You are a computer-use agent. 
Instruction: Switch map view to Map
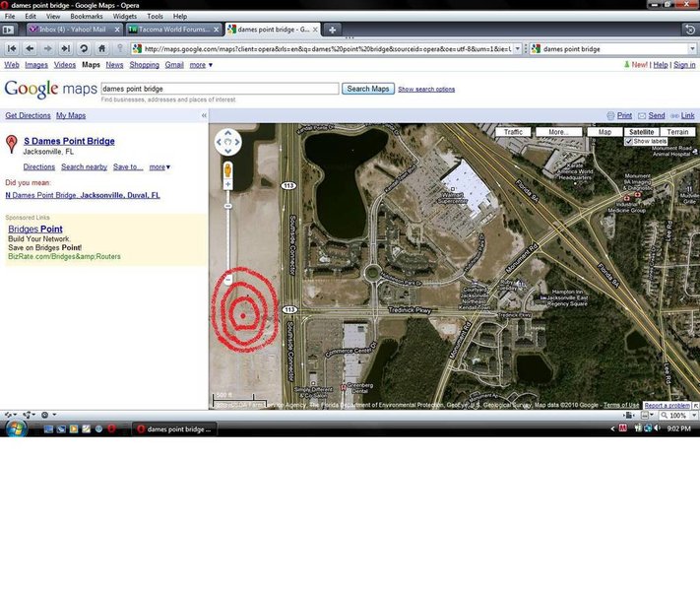(605, 132)
